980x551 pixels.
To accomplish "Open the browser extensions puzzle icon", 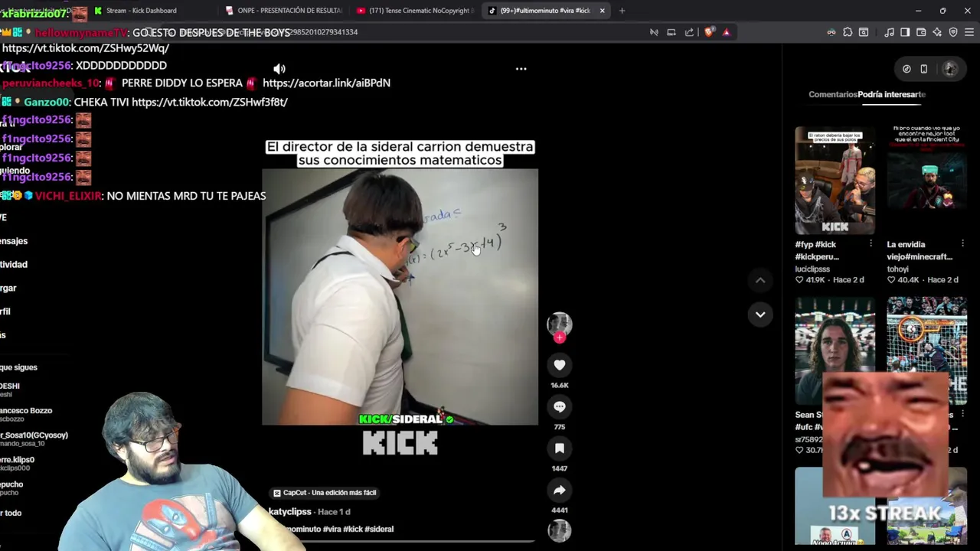I will point(848,32).
